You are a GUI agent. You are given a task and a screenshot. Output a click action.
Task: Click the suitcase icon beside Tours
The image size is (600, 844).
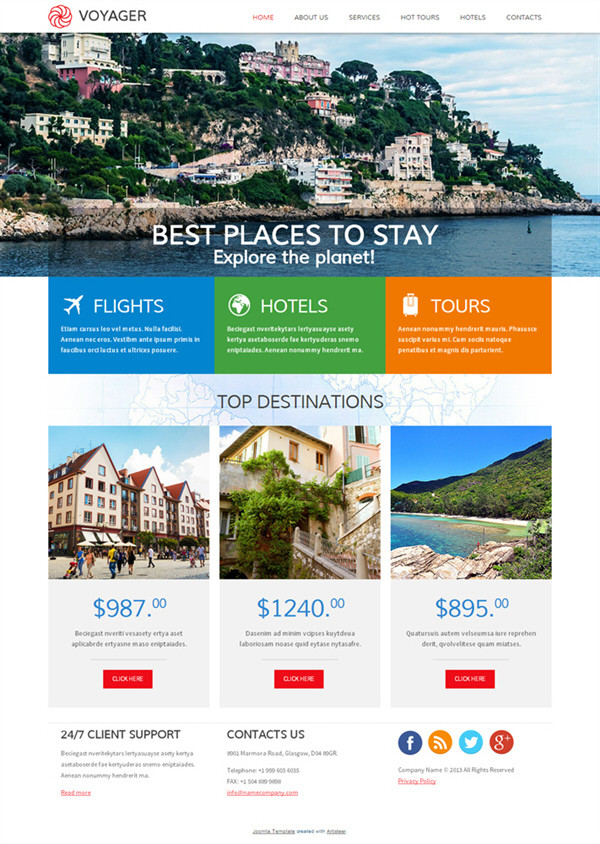[410, 305]
